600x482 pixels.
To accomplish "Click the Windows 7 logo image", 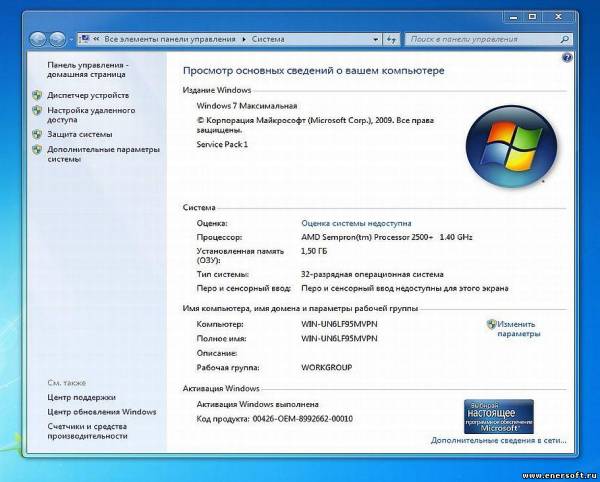I will (x=512, y=147).
